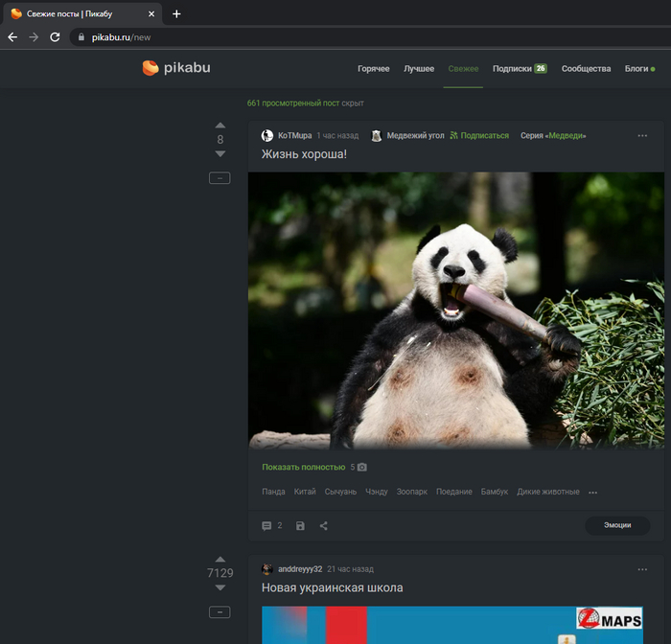Click the panda photo in the post
Viewport: 671px width, 644px height.
456,310
